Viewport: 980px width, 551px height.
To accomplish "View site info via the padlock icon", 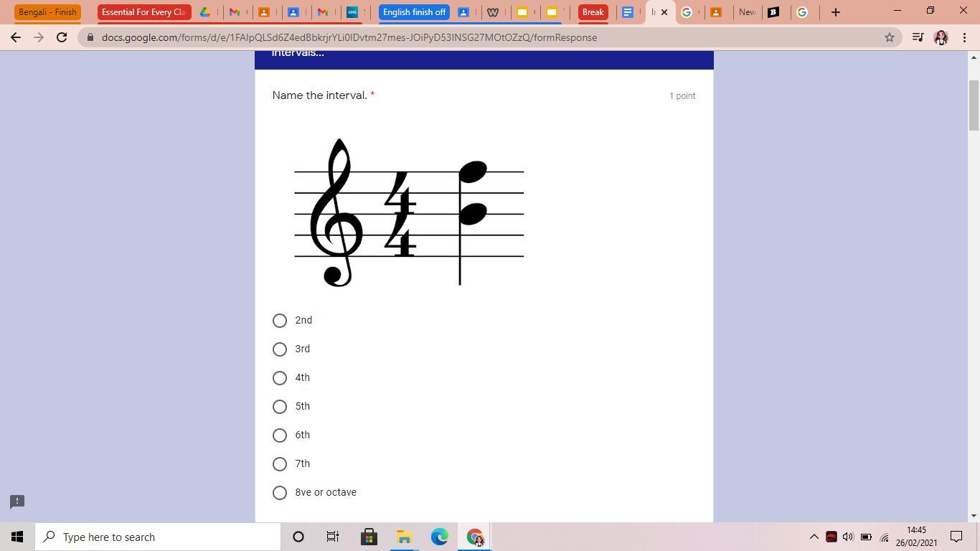I will 90,37.
